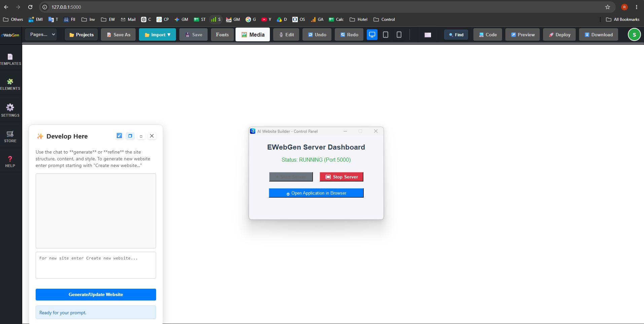The width and height of the screenshot is (644, 324).
Task: Click Open Application in Browser button
Action: [316, 193]
